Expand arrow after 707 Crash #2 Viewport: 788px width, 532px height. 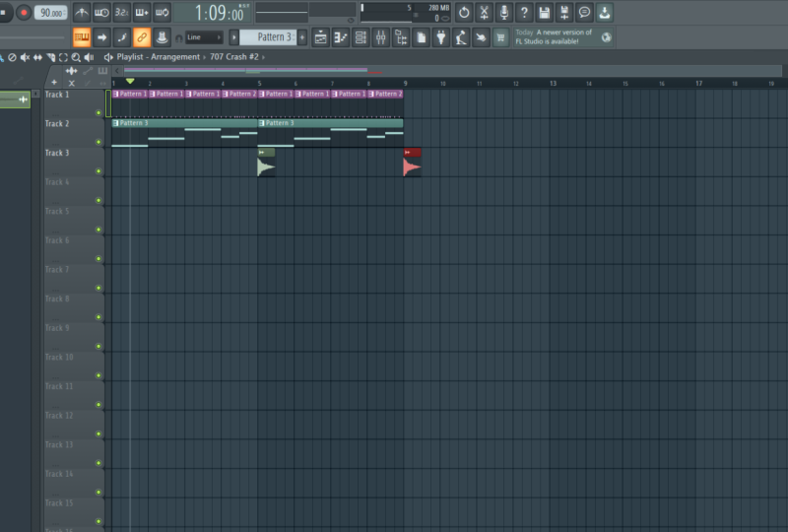click(x=263, y=57)
